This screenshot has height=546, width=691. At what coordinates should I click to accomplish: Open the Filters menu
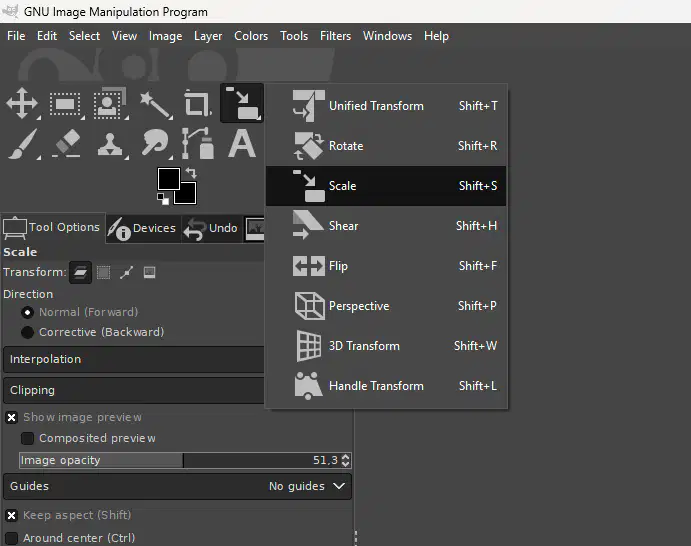point(335,36)
